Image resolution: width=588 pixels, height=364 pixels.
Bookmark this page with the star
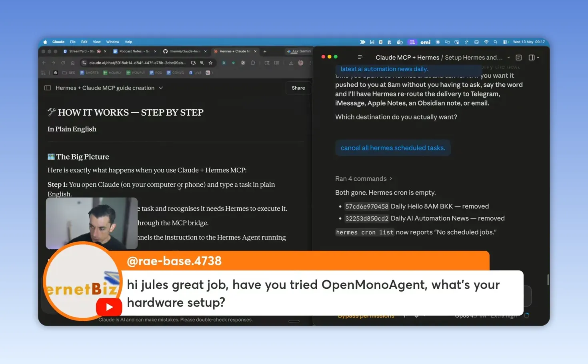[210, 63]
